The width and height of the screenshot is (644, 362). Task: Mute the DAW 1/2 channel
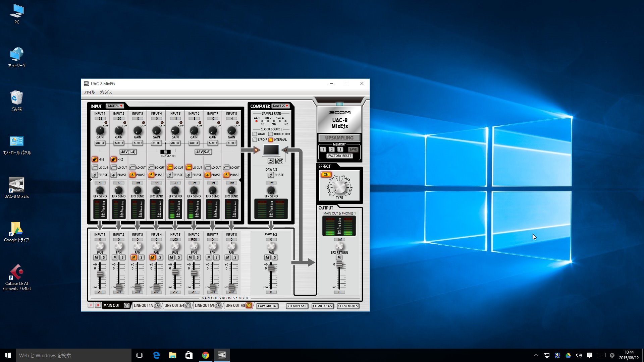(x=267, y=257)
